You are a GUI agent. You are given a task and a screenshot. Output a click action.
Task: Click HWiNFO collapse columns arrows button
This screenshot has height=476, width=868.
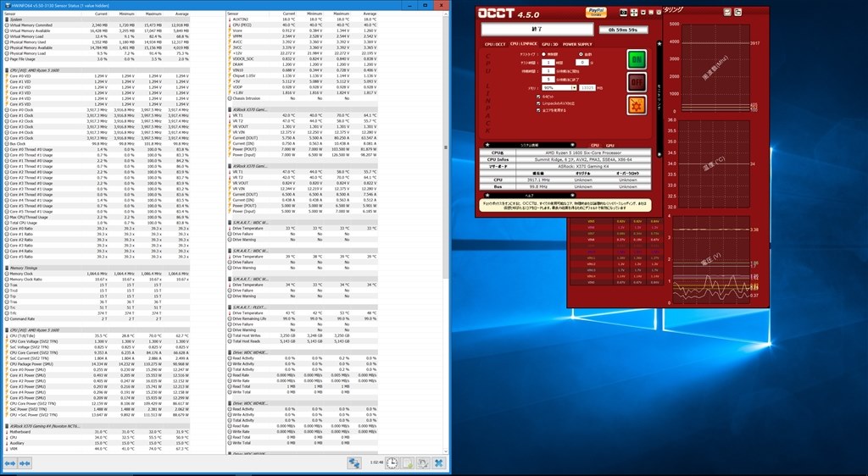click(25, 463)
